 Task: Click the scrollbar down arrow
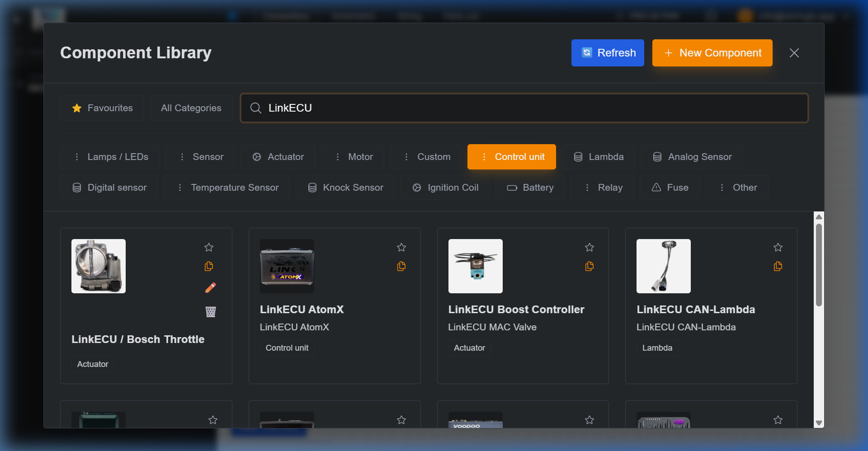point(819,423)
